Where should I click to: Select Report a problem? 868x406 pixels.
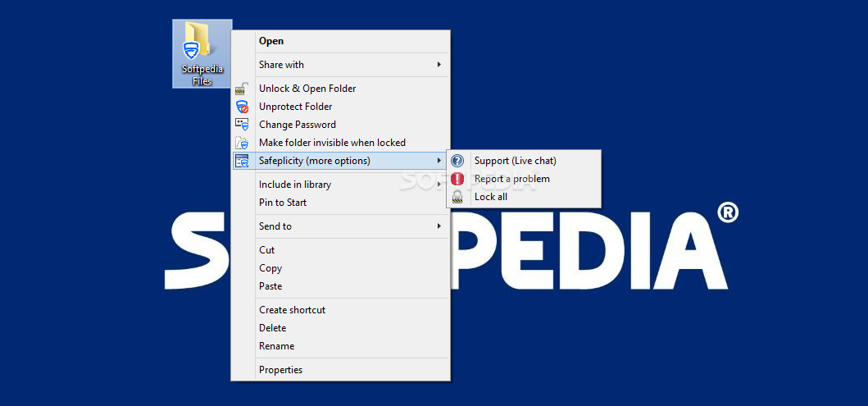[x=524, y=179]
